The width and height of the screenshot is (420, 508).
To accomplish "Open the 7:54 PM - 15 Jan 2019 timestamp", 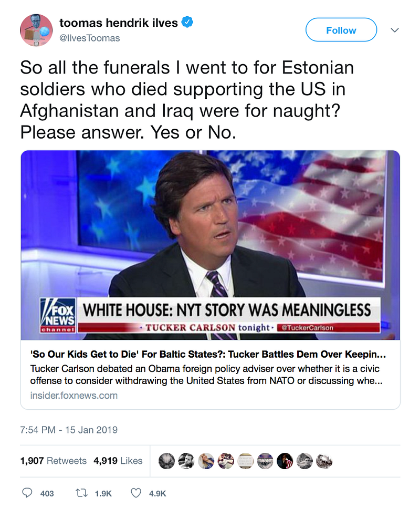I will tap(69, 430).
